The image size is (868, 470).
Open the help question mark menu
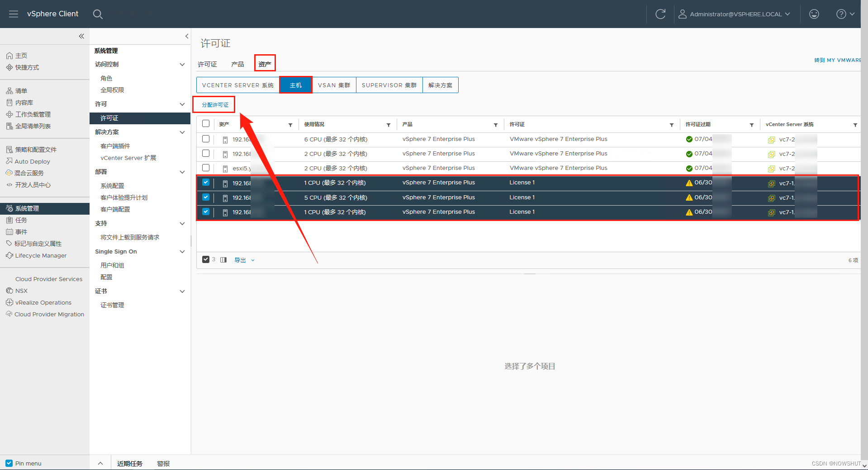(x=845, y=14)
